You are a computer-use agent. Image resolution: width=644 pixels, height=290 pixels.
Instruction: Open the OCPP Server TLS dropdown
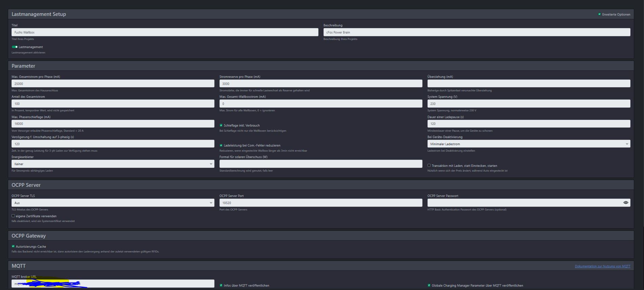[113, 203]
